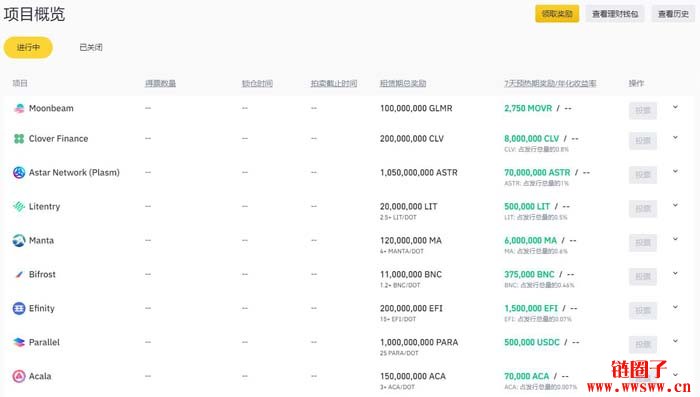Click the green 70,000,000 ASTR reward
700x397 pixels.
[x=538, y=173]
